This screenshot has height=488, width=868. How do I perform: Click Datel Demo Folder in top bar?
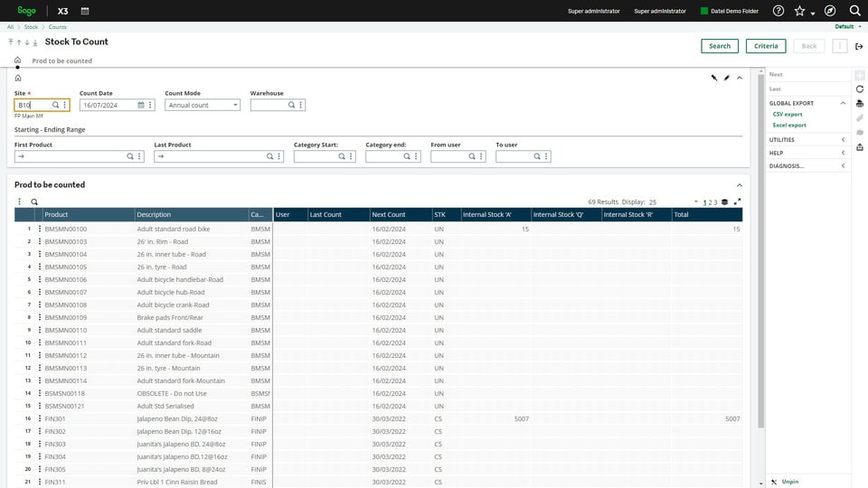pyautogui.click(x=730, y=11)
